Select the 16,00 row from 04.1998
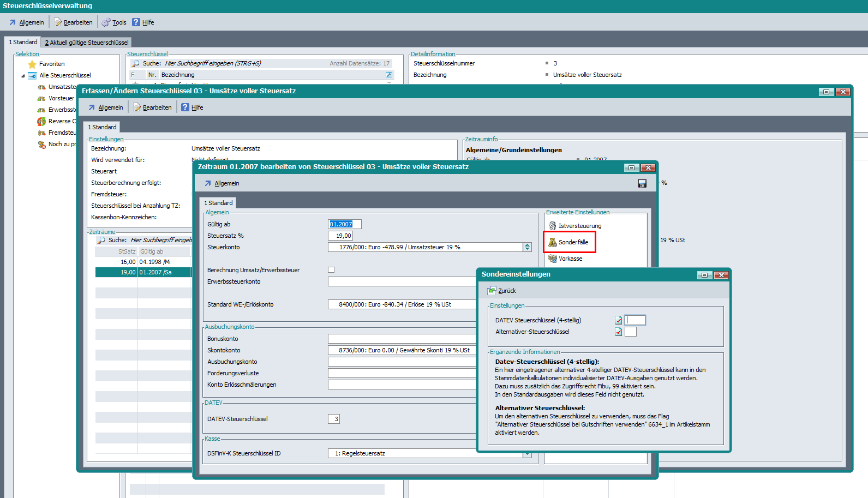The image size is (868, 498). (143, 262)
